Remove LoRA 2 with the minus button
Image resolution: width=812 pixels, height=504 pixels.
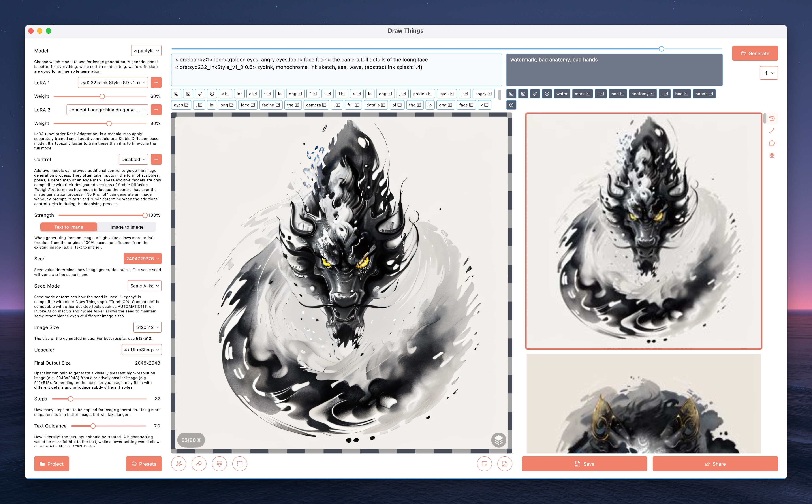click(156, 110)
